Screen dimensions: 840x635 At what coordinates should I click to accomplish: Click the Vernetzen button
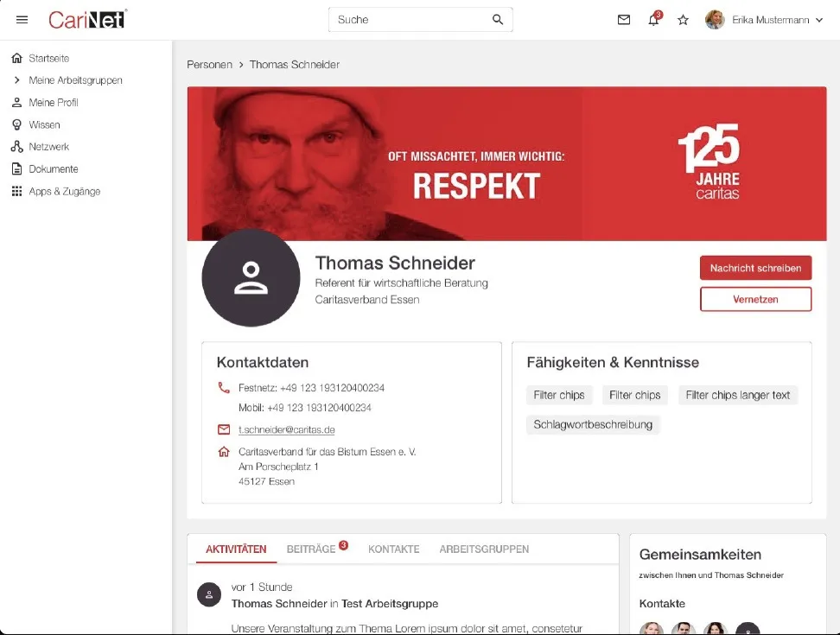point(755,299)
